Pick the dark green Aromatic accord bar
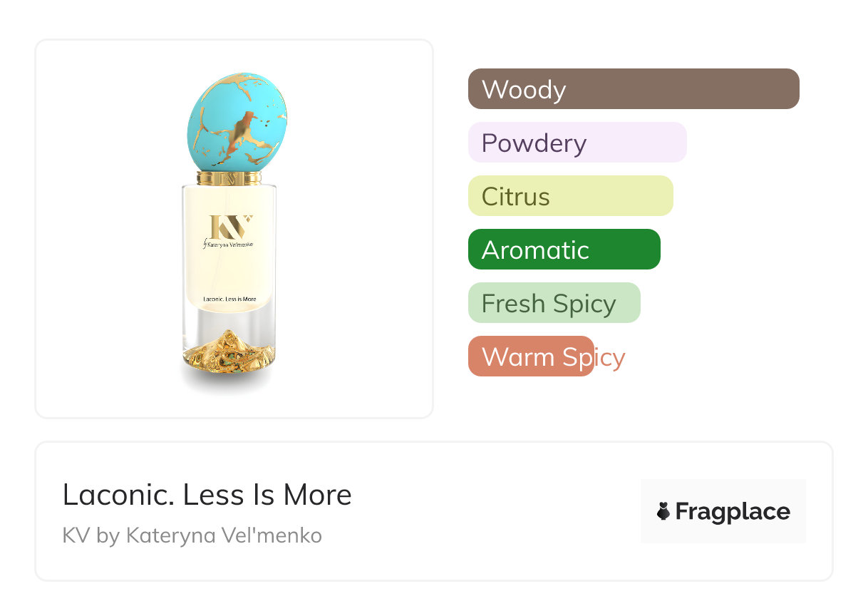Image resolution: width=868 pixels, height=616 pixels. point(564,250)
